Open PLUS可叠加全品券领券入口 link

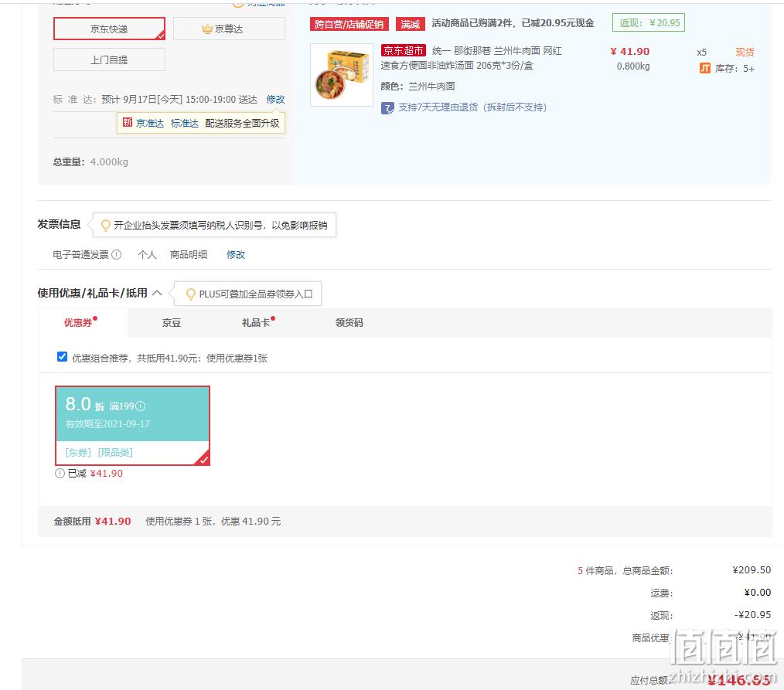click(x=256, y=294)
